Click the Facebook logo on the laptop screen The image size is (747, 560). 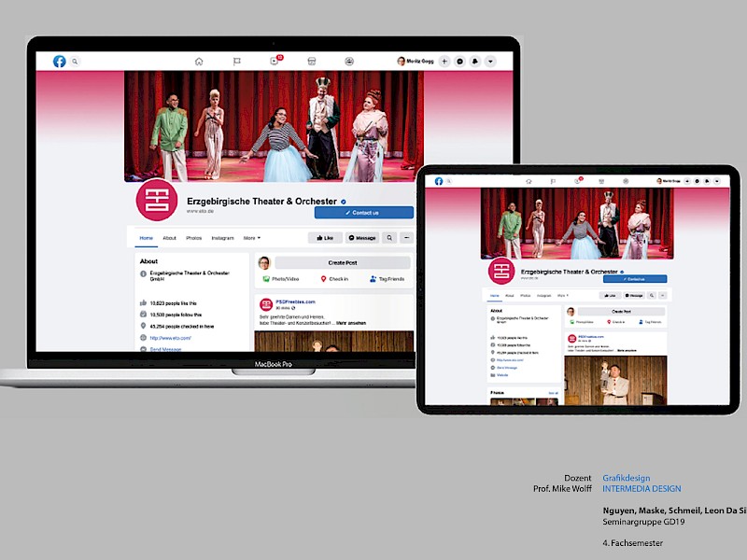tap(60, 61)
